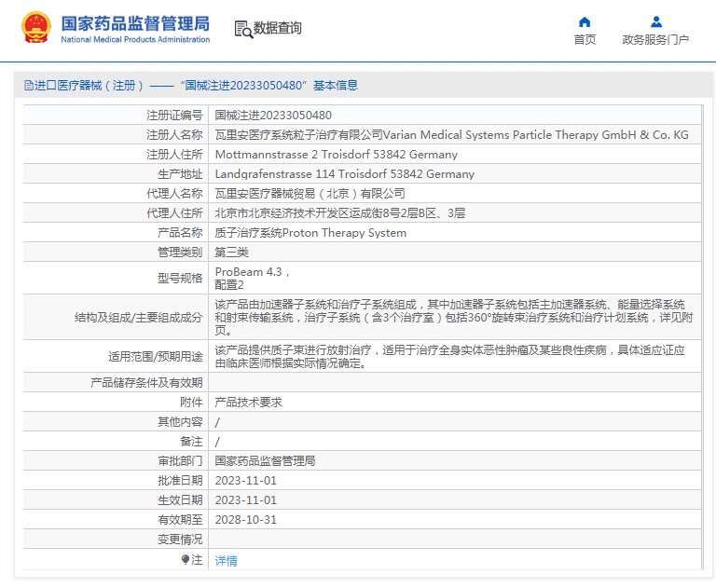Select management class 第三类 value
This screenshot has height=588, width=716.
tap(231, 253)
